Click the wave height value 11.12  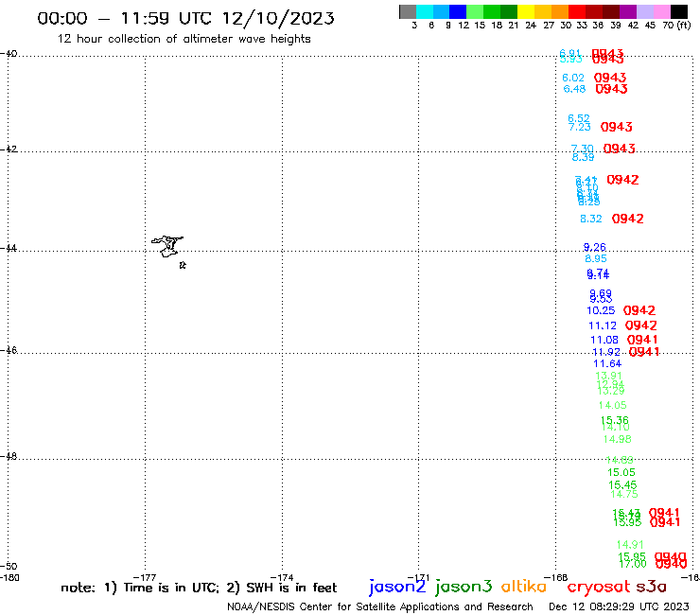tap(603, 326)
